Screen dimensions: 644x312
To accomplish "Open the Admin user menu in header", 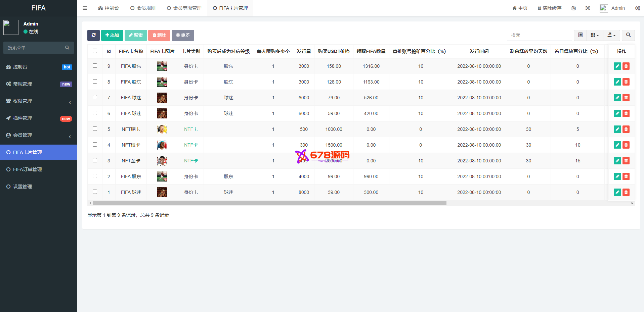I will [612, 8].
